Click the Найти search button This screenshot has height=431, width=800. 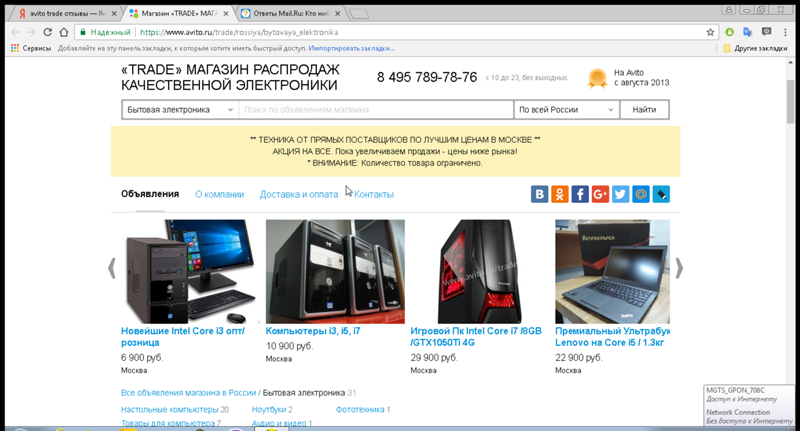644,110
